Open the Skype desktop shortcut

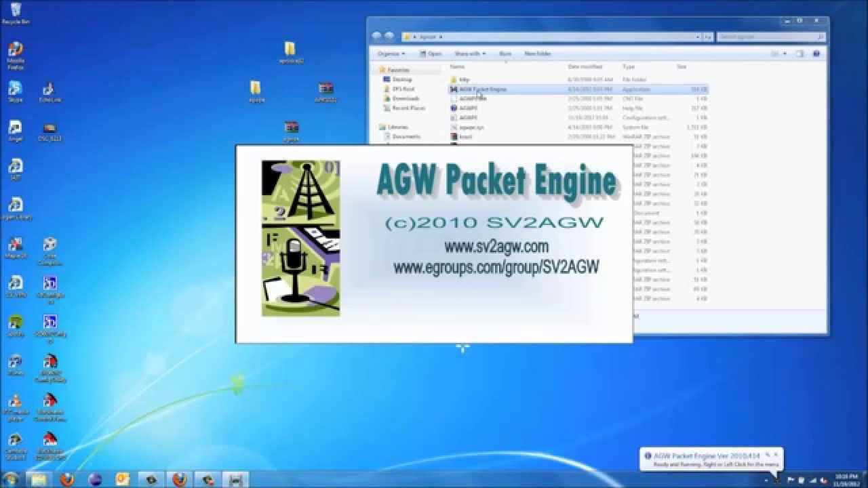pyautogui.click(x=15, y=91)
